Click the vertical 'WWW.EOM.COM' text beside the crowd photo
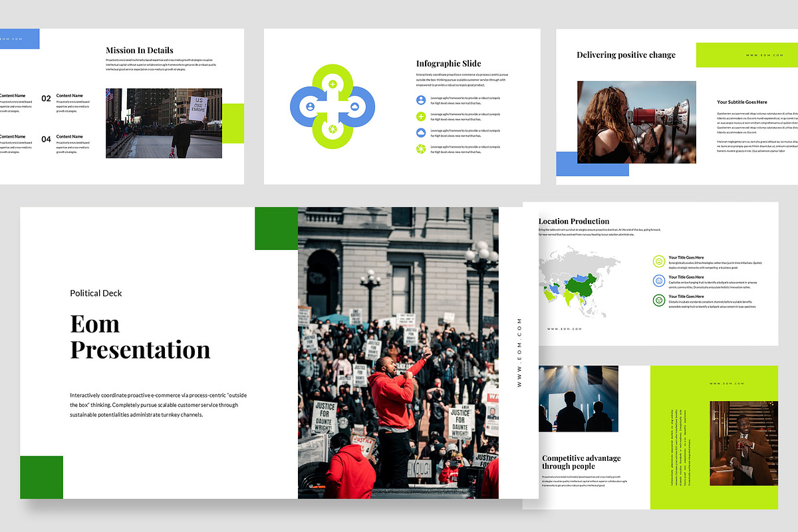798x532 pixels. [x=519, y=352]
